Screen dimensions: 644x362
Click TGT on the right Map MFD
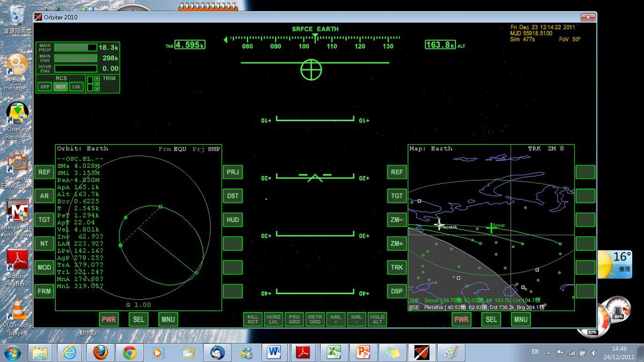397,196
